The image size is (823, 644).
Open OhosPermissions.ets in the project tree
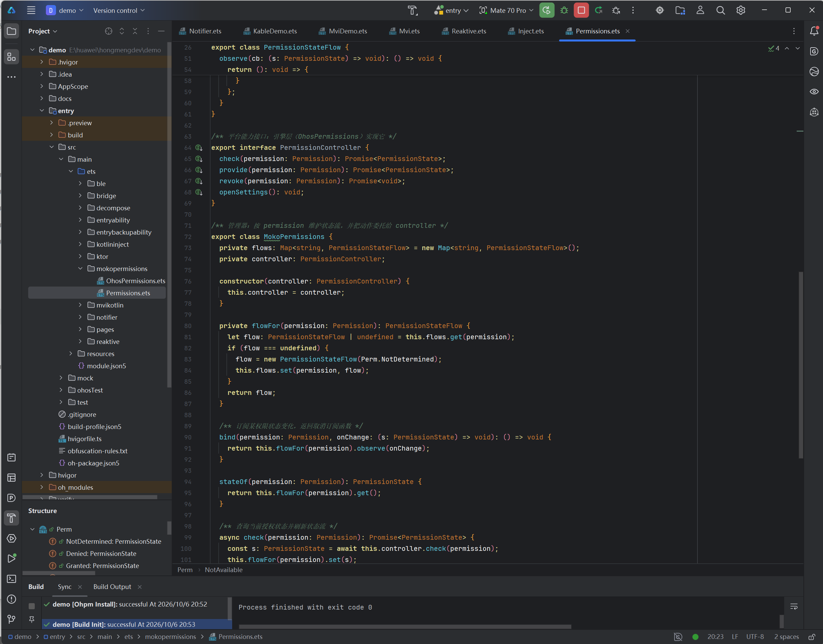coord(131,281)
